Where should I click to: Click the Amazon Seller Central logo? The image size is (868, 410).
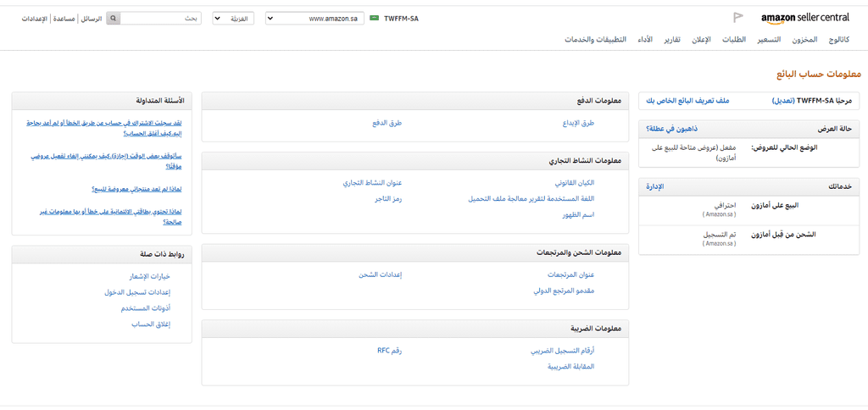(x=805, y=18)
